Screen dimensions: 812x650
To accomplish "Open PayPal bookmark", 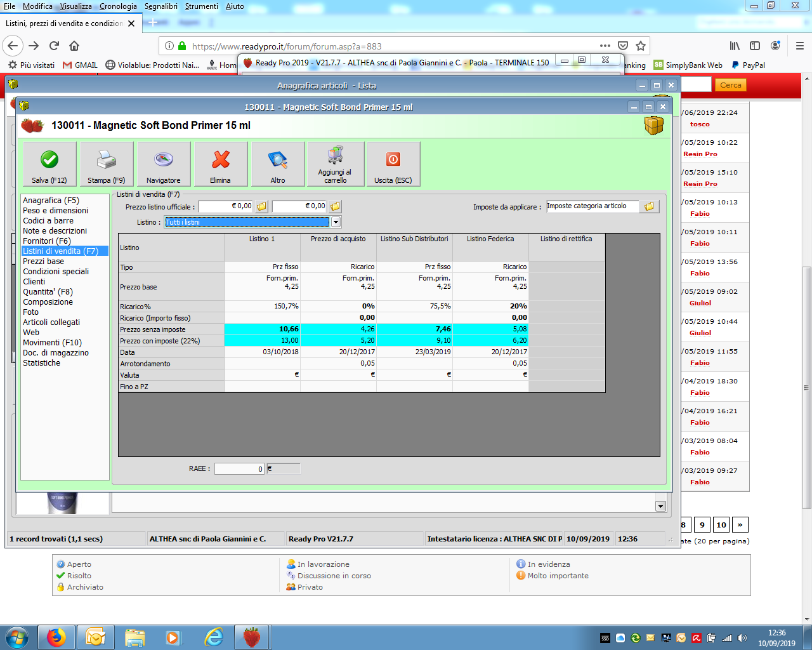I will click(x=748, y=65).
